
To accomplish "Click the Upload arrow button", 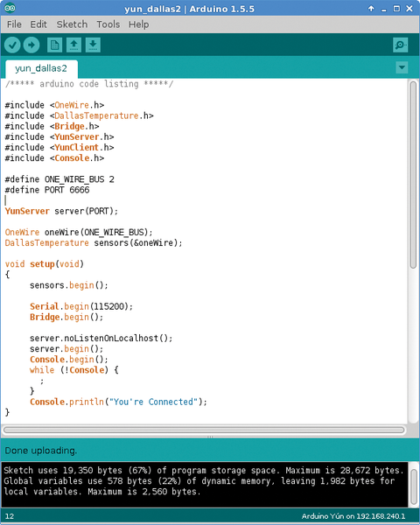I will 31,45.
